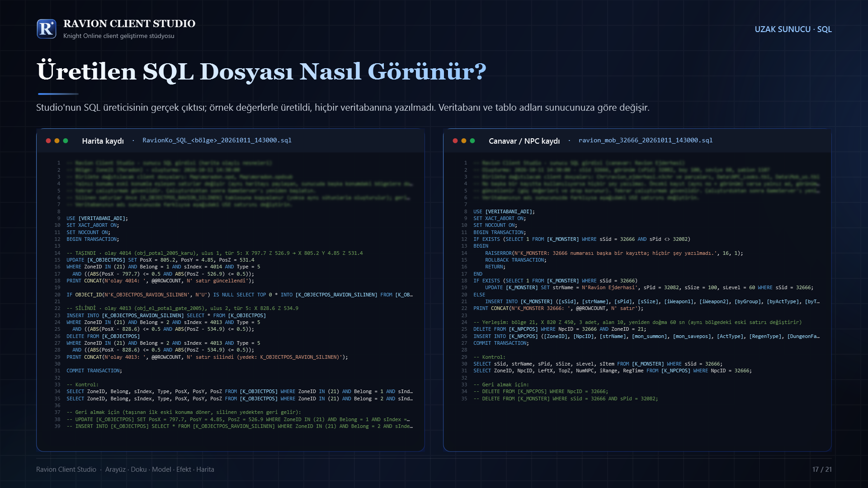Click INSERT INTO [K_OBJECTPOS_RAVION_SILINEN] line 23
The image size is (868, 488).
pos(166,316)
